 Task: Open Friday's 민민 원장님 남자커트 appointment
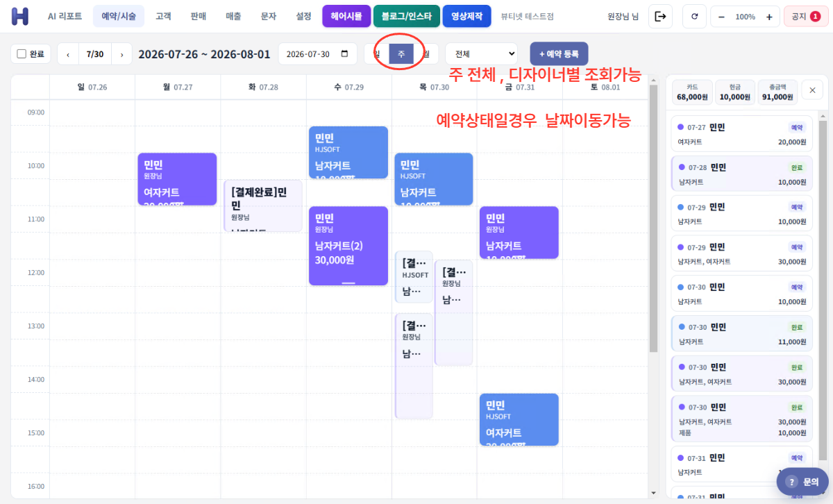[x=519, y=233]
